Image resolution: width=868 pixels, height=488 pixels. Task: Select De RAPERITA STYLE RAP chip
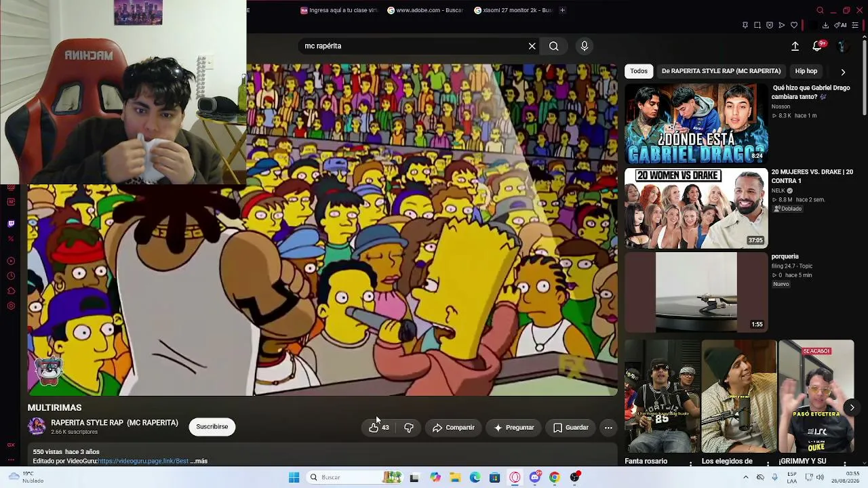point(721,71)
